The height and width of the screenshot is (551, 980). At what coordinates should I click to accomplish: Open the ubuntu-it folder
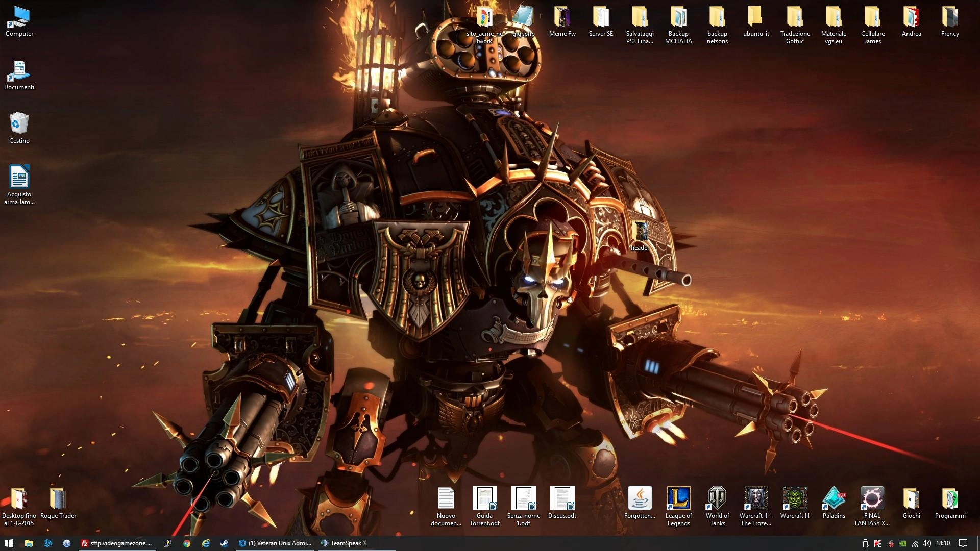(x=756, y=21)
